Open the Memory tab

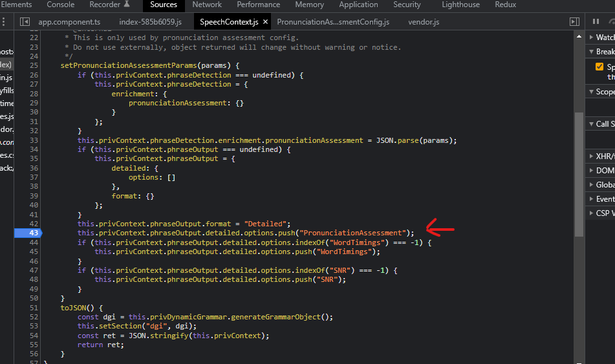point(310,5)
